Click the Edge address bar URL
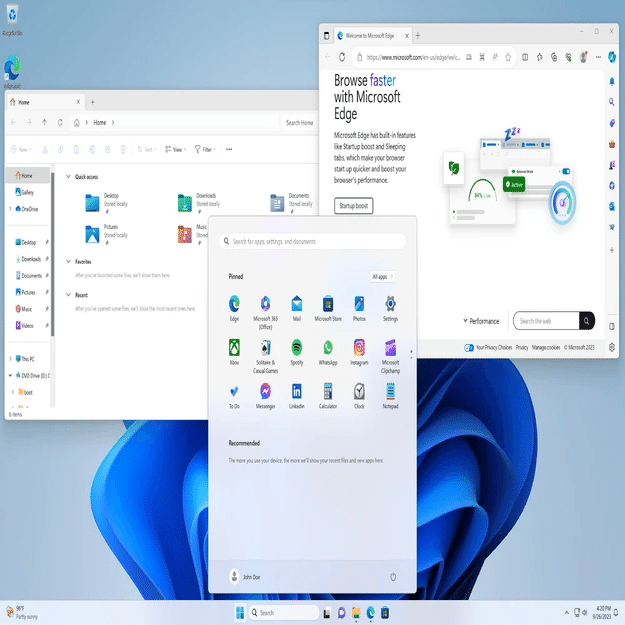Image resolution: width=625 pixels, height=625 pixels. pyautogui.click(x=413, y=57)
